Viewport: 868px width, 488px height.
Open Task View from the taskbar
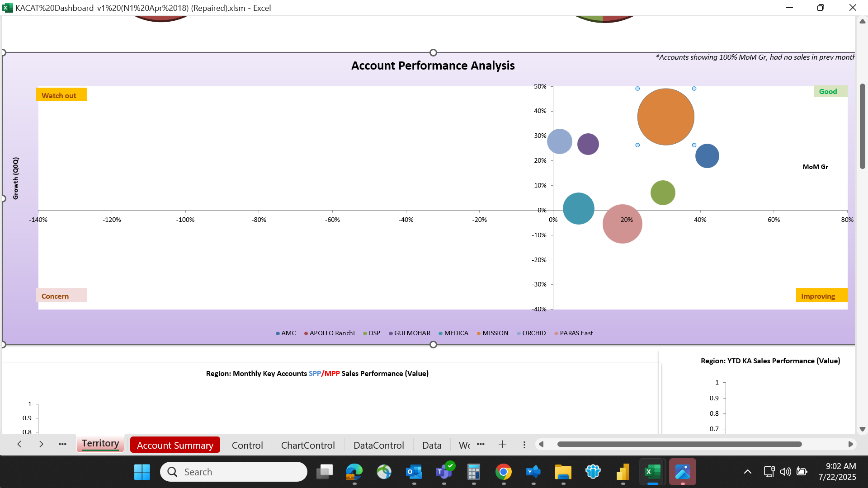tap(325, 472)
